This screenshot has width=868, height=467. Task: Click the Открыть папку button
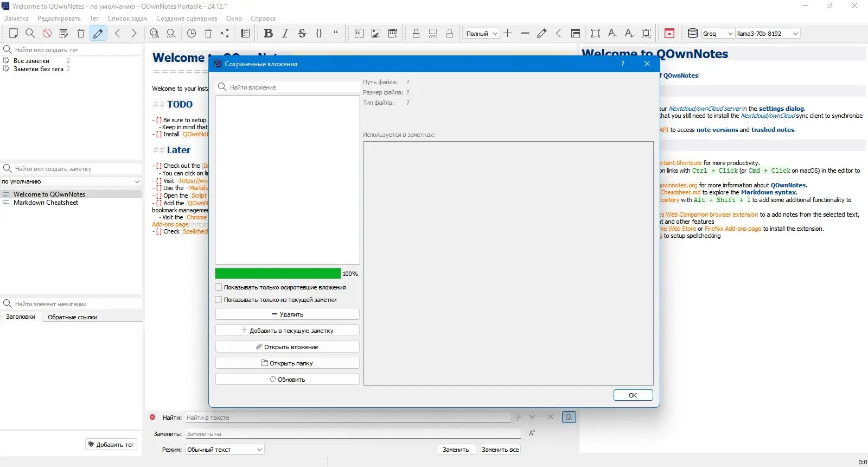click(x=288, y=363)
